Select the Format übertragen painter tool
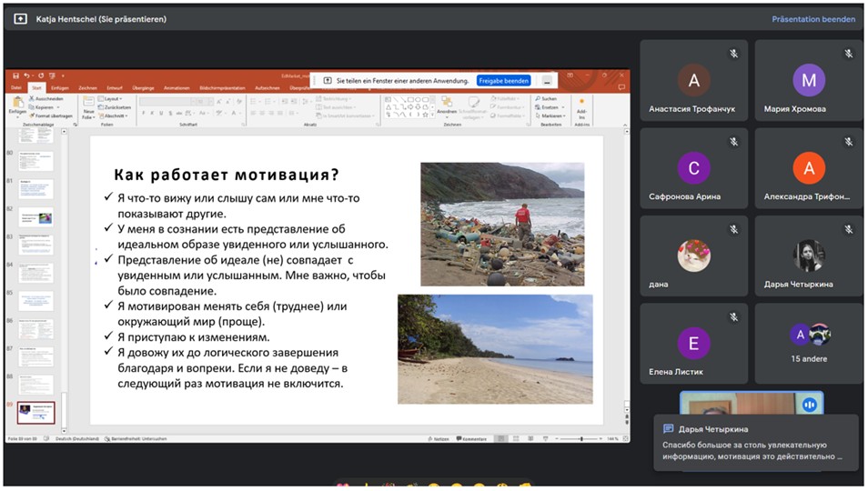This screenshot has width=868, height=491. pos(34,116)
